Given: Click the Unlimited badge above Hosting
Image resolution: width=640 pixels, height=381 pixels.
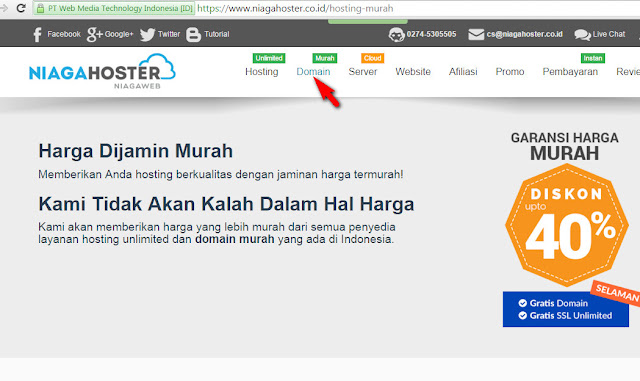Looking at the screenshot, I should [x=269, y=58].
